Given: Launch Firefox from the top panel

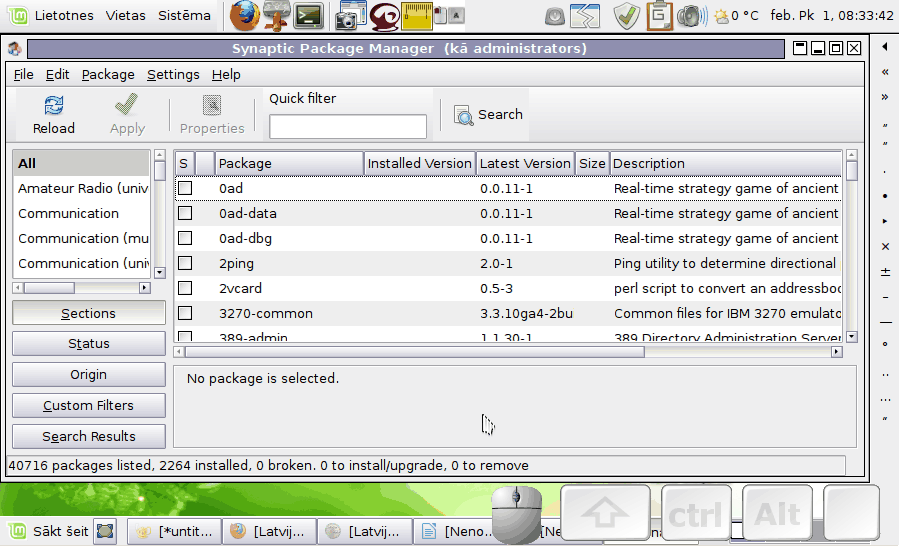Looking at the screenshot, I should pyautogui.click(x=244, y=15).
